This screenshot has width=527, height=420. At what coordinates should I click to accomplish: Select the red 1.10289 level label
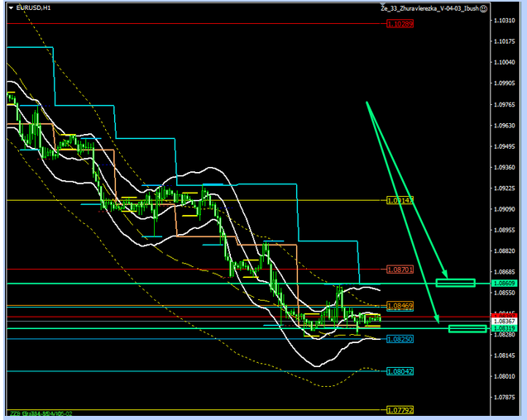tap(400, 24)
